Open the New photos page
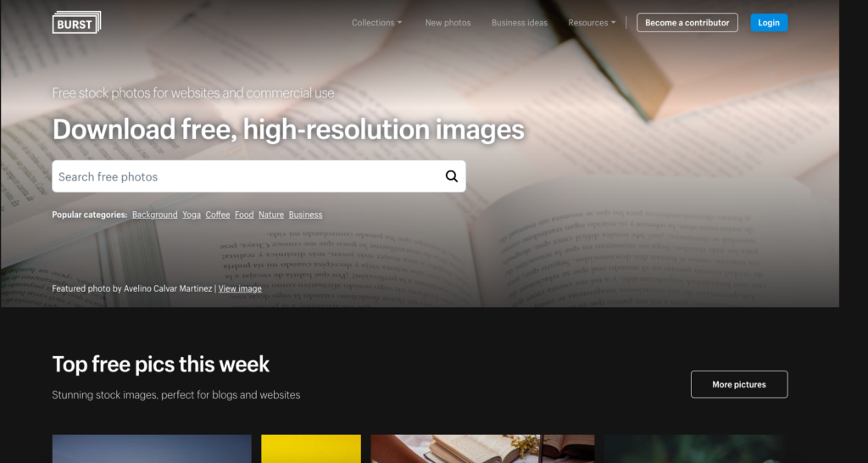This screenshot has width=868, height=463. pos(448,23)
